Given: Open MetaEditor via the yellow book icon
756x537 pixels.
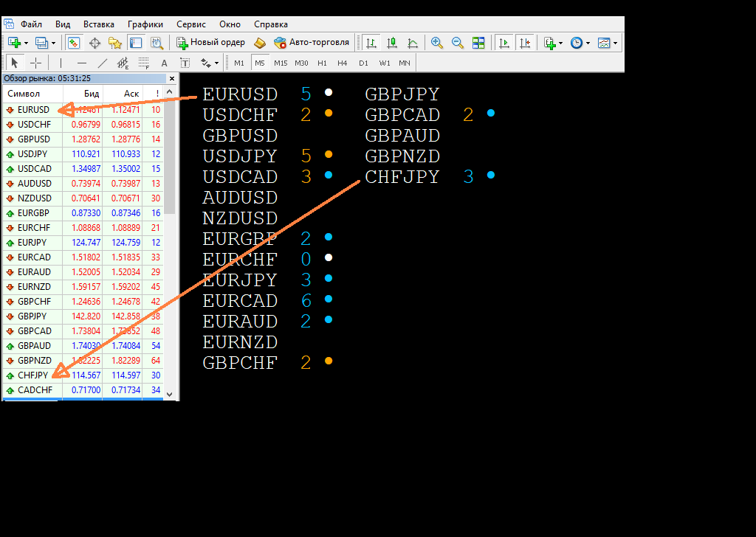Looking at the screenshot, I should 259,43.
